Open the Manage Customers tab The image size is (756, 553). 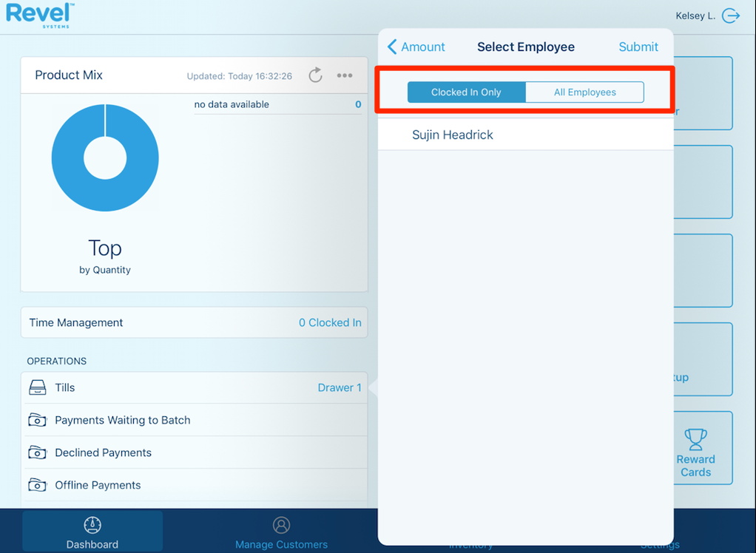pos(281,532)
